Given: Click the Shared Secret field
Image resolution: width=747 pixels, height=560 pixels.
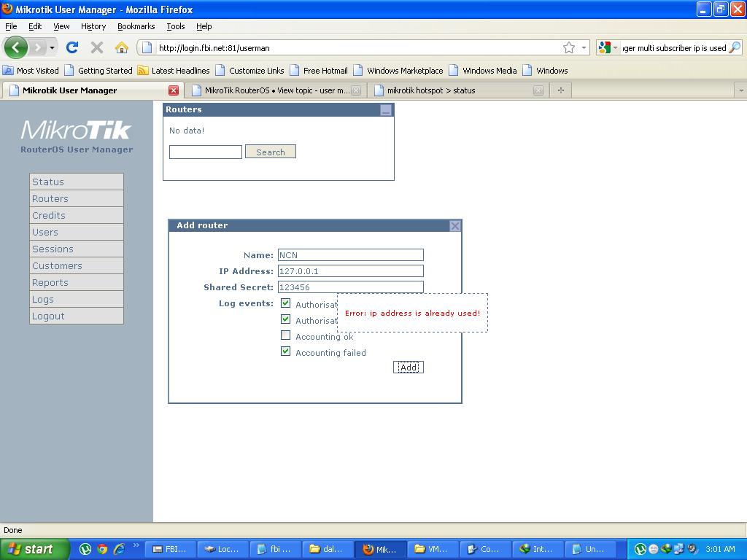Looking at the screenshot, I should [351, 287].
